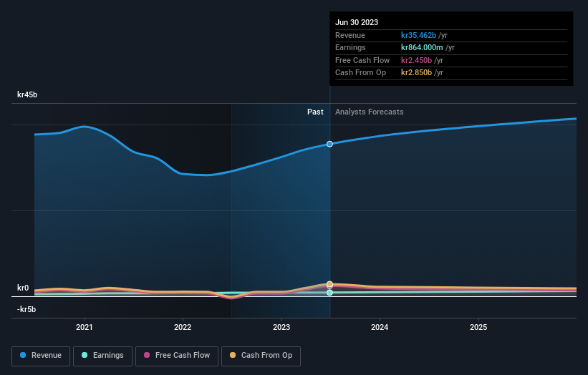Click the kr35.462b revenue value

click(x=418, y=35)
